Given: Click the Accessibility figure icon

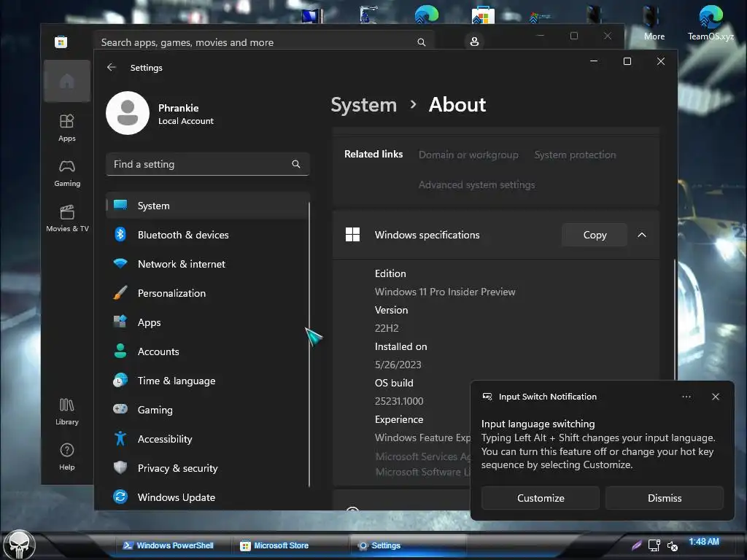Looking at the screenshot, I should [120, 438].
